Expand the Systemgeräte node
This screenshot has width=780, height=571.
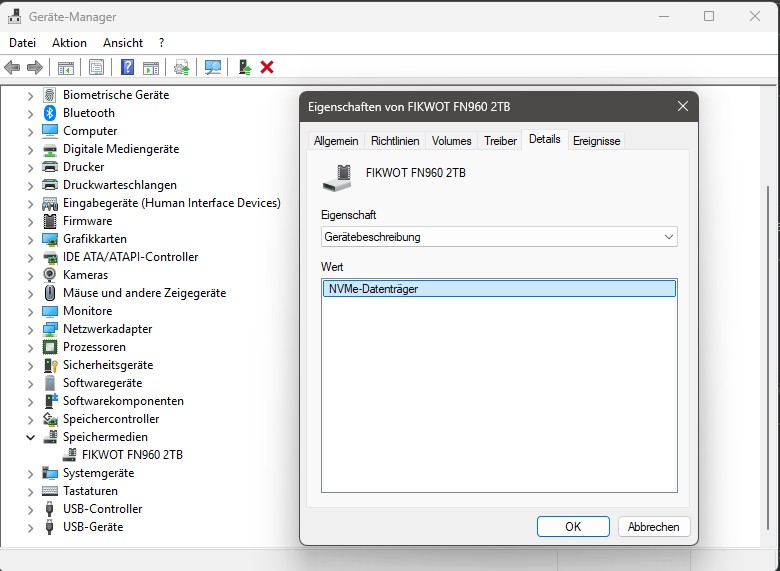[30, 474]
